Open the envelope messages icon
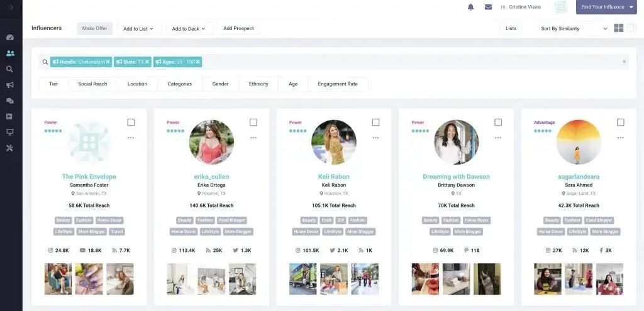644x311 pixels. pos(488,8)
